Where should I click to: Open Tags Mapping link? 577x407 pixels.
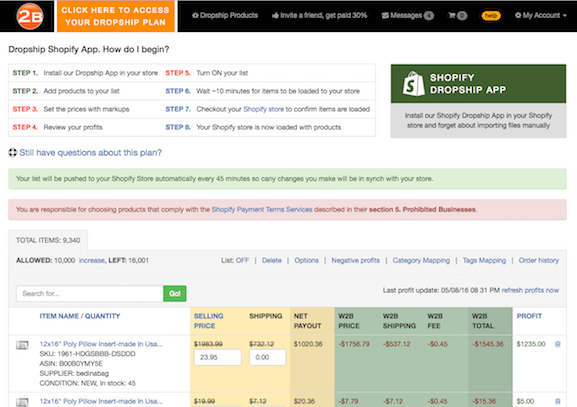[484, 261]
